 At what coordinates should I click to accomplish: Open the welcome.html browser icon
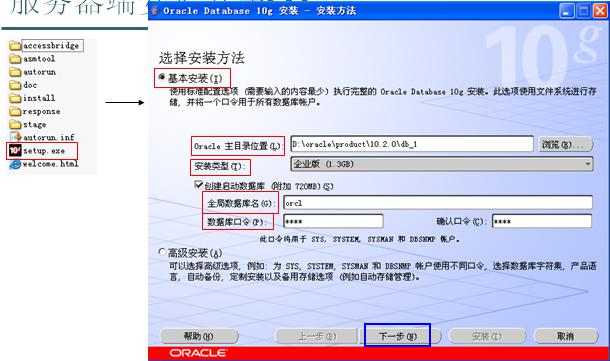pyautogui.click(x=15, y=164)
